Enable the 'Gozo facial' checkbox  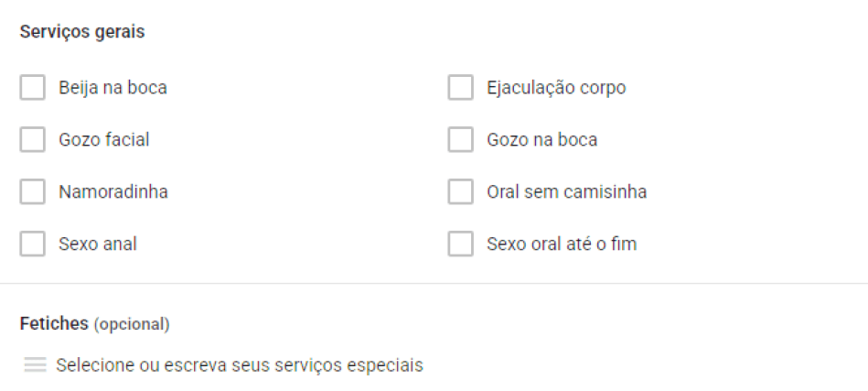(x=33, y=140)
